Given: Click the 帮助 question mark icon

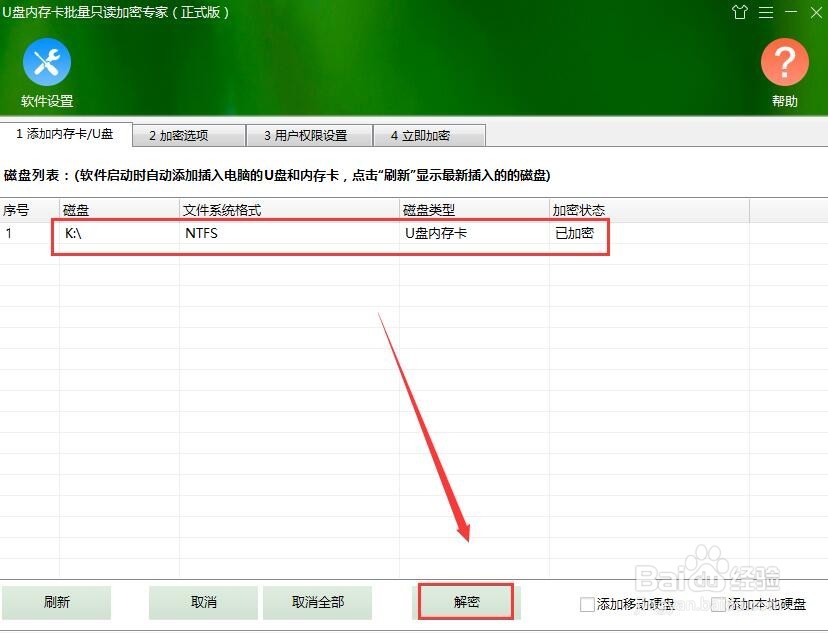Looking at the screenshot, I should click(x=785, y=63).
